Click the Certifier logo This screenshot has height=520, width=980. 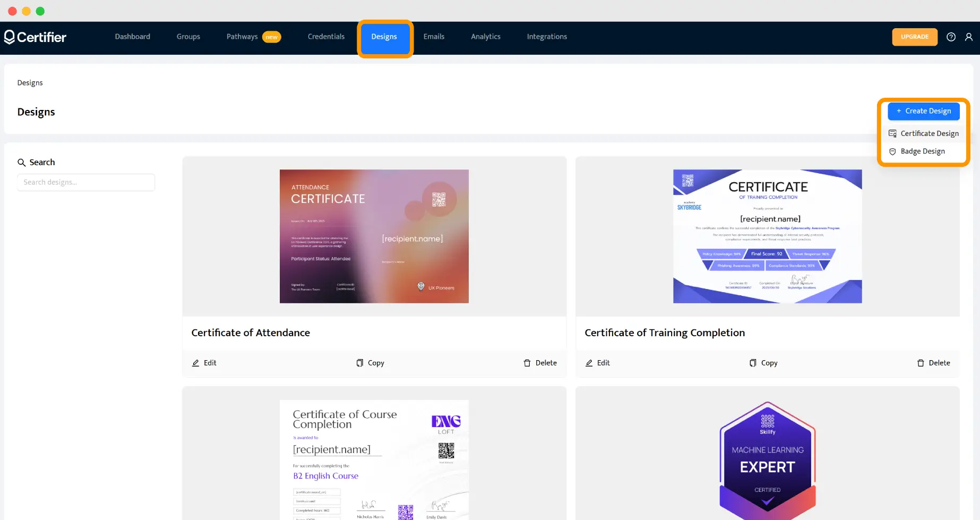(35, 37)
